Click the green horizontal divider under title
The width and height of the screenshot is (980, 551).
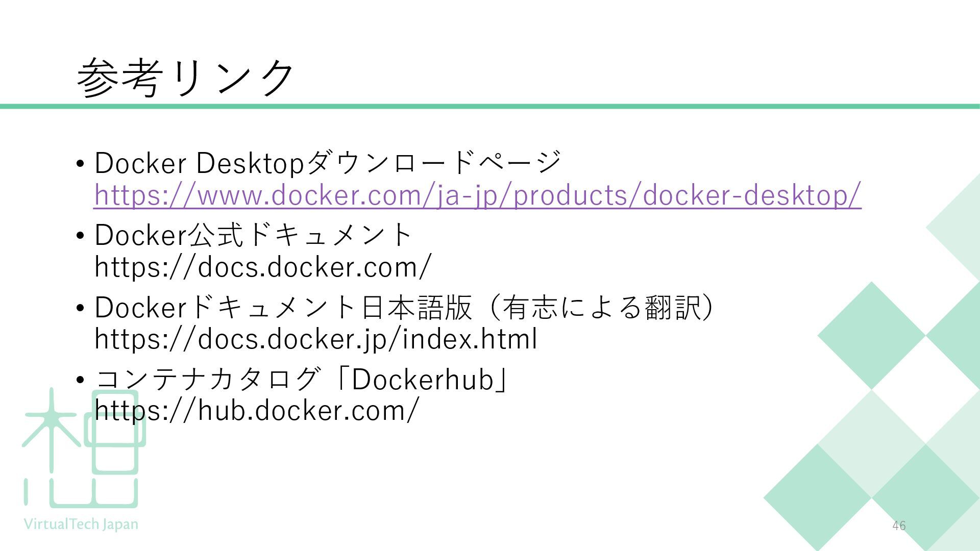(x=490, y=106)
